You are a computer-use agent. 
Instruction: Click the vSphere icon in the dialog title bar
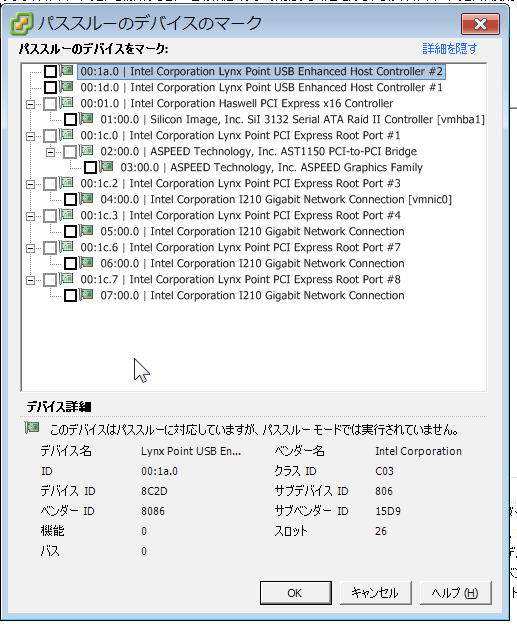(x=22, y=24)
